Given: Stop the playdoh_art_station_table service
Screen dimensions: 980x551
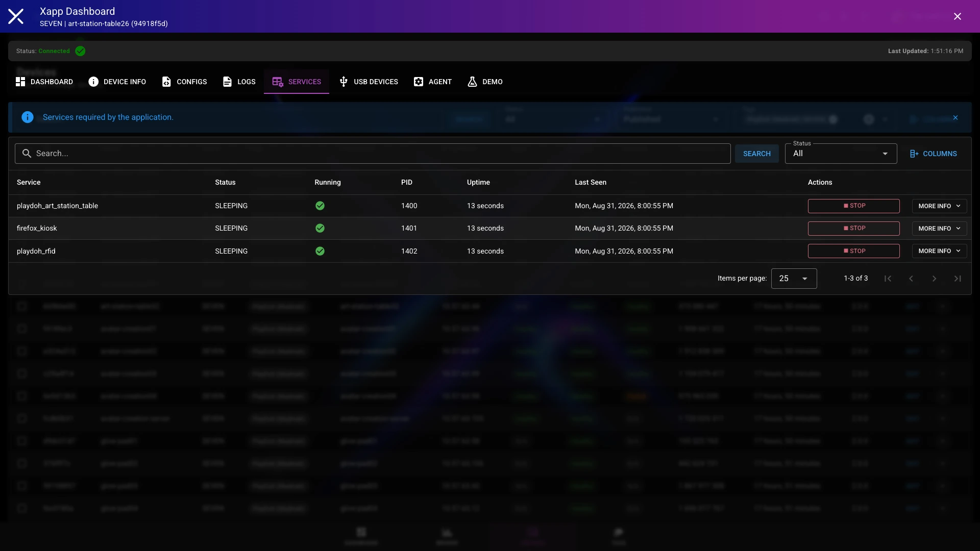Looking at the screenshot, I should click(853, 206).
